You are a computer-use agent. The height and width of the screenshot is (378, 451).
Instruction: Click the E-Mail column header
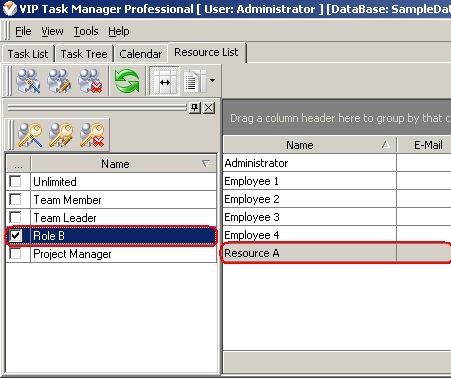point(424,145)
